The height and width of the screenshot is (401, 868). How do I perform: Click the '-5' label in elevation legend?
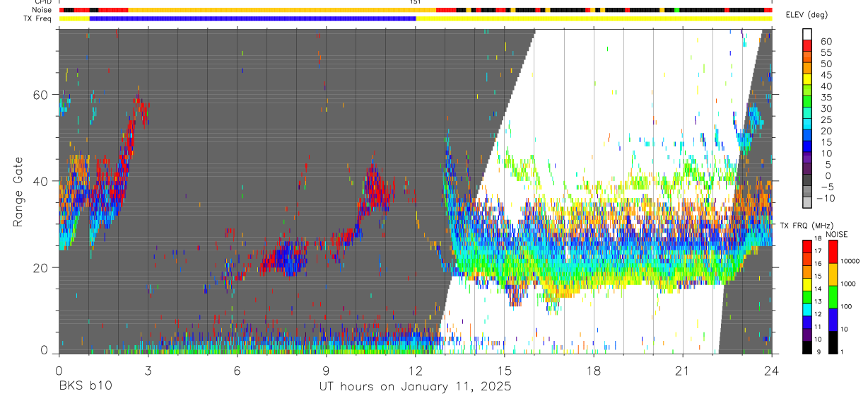click(x=828, y=187)
